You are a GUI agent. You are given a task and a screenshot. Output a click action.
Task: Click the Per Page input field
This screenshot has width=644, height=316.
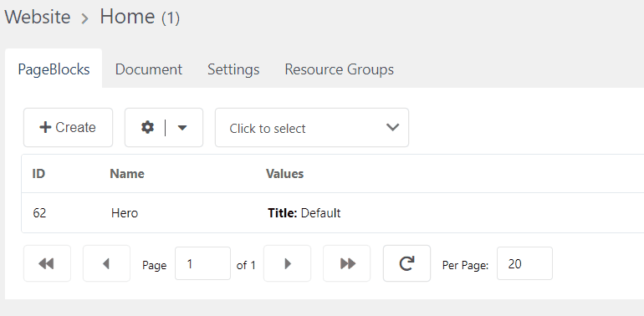click(524, 263)
